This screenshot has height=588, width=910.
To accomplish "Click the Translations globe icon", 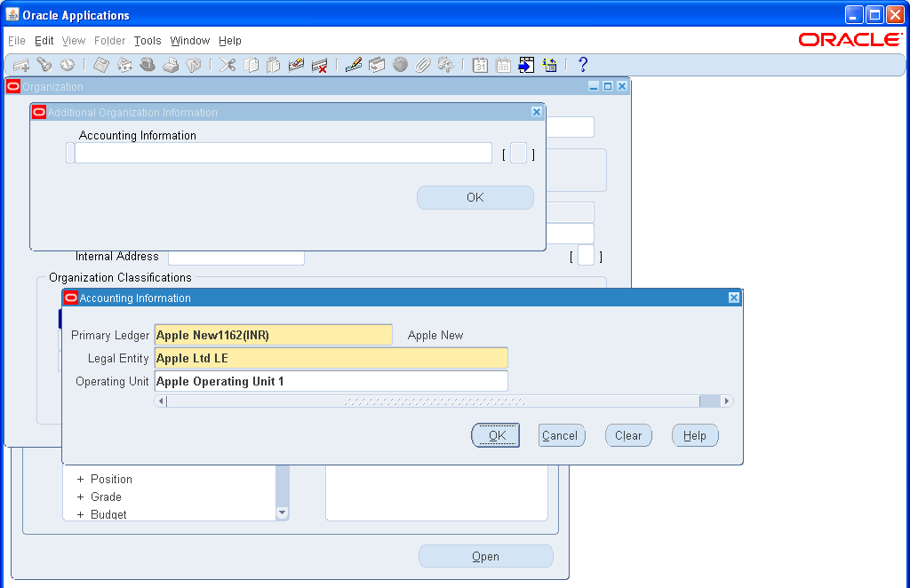I will click(400, 64).
